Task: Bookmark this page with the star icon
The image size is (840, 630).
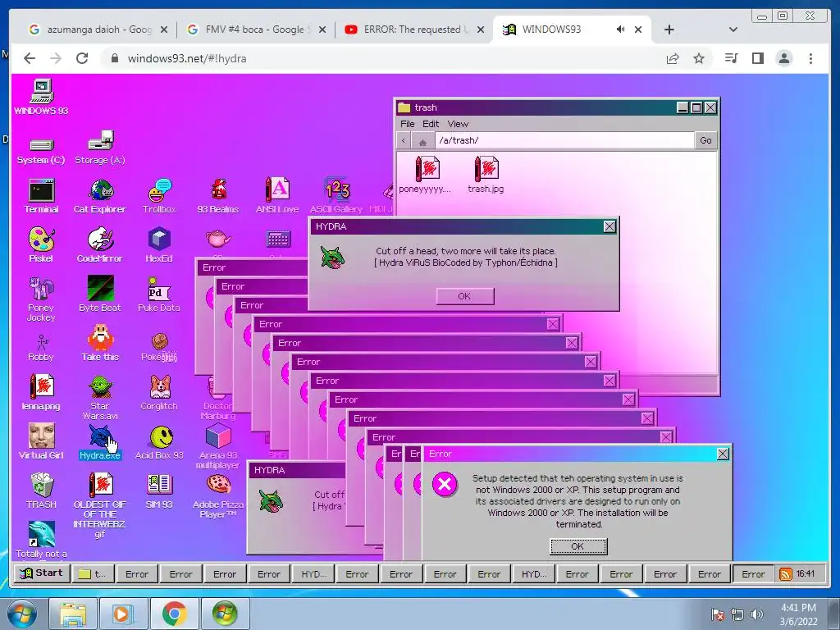Action: pyautogui.click(x=699, y=58)
